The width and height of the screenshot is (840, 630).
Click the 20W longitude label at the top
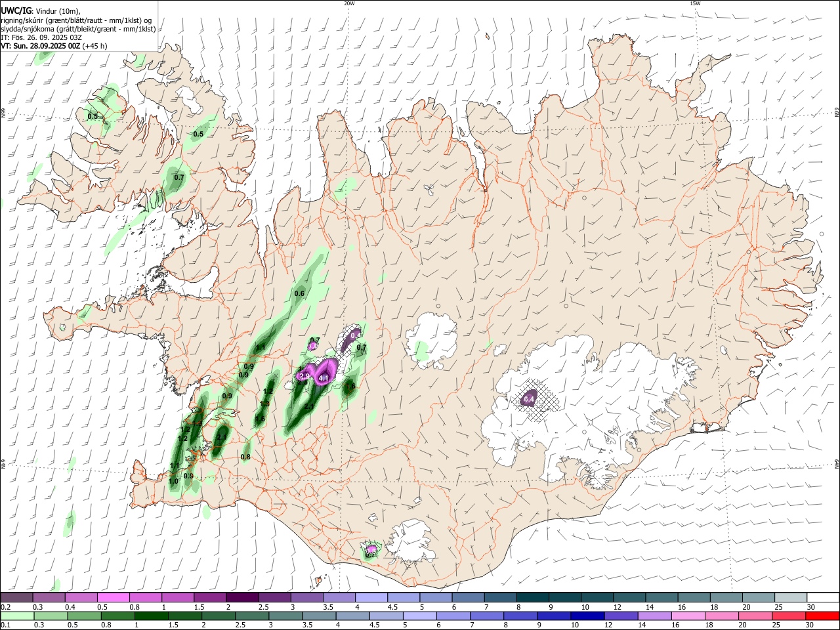pos(349,3)
